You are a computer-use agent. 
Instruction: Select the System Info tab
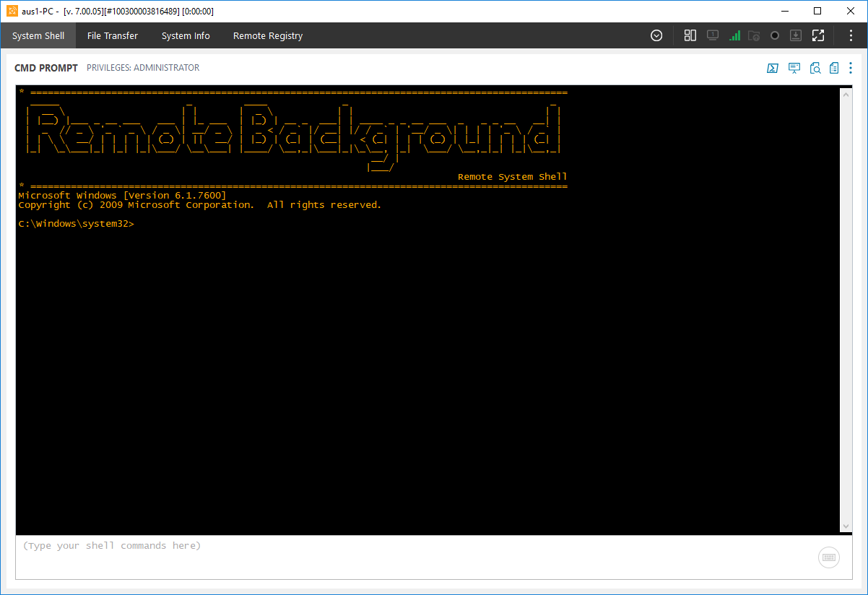coord(186,35)
